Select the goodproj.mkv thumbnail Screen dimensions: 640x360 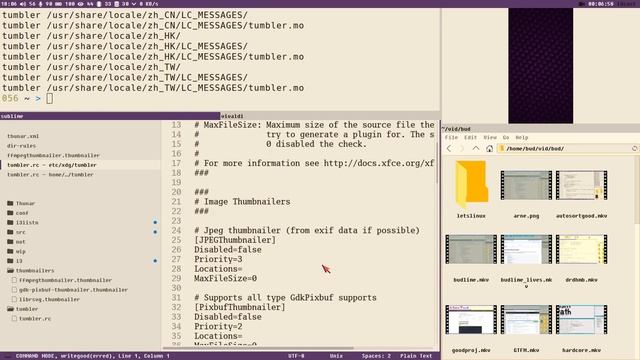pyautogui.click(x=471, y=319)
